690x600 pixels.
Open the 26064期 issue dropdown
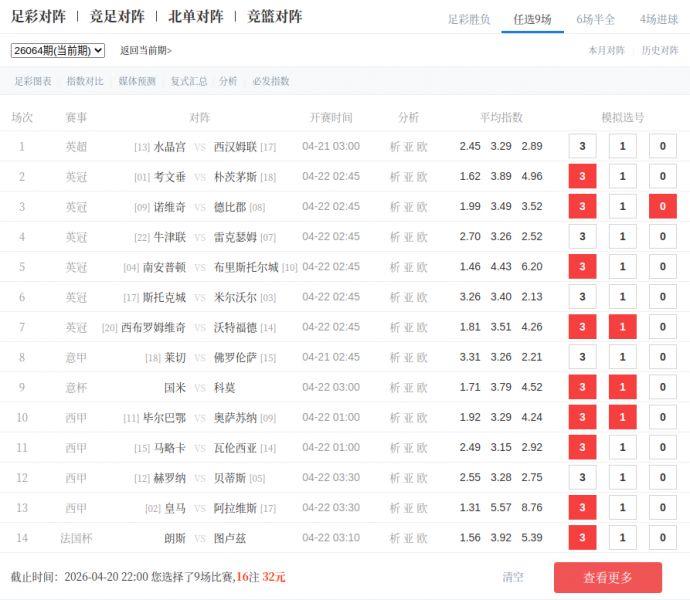coord(58,50)
